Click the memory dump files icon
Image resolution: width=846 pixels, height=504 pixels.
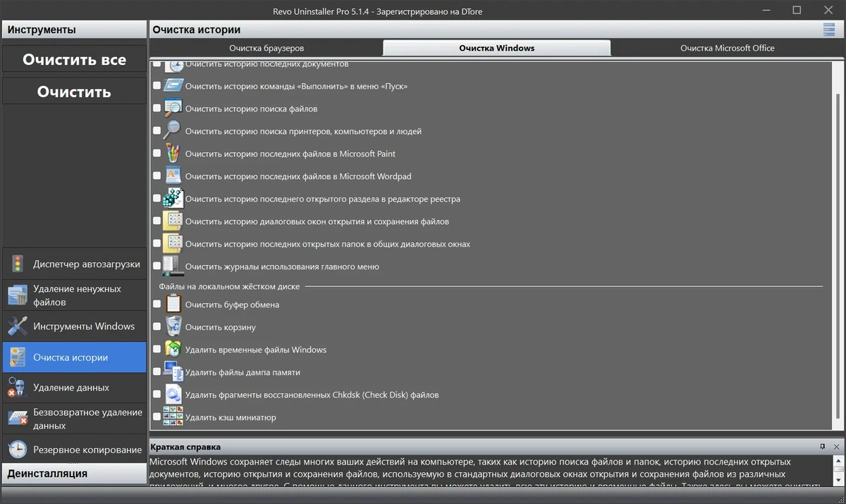tap(173, 372)
